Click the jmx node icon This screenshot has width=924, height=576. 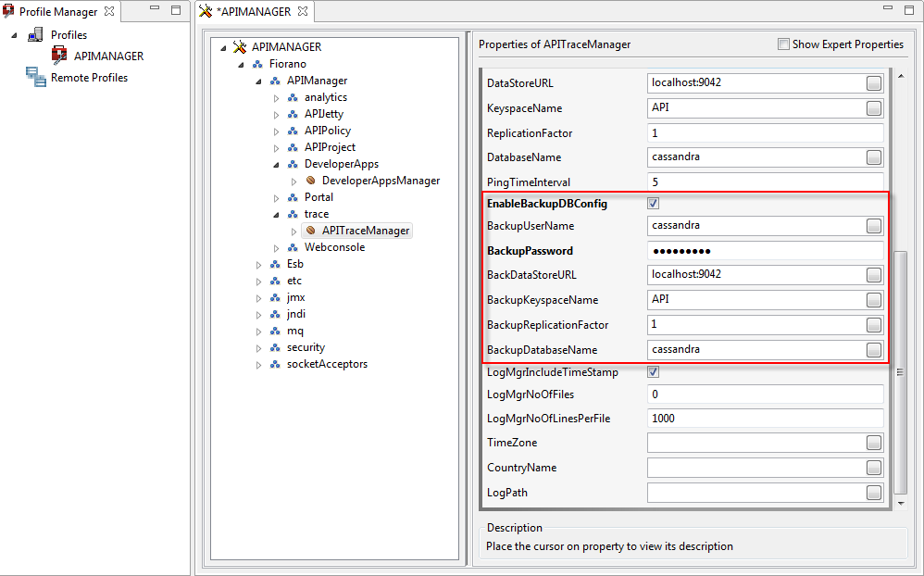275,297
